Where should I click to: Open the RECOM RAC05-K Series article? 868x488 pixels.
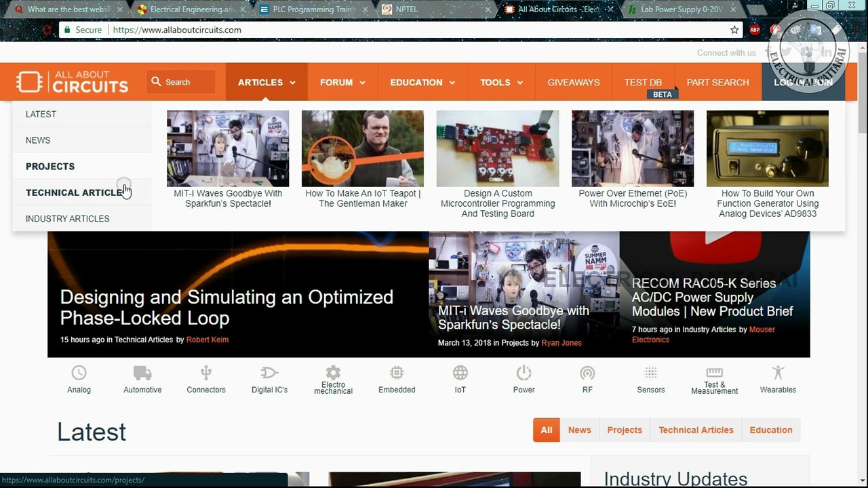pos(712,297)
